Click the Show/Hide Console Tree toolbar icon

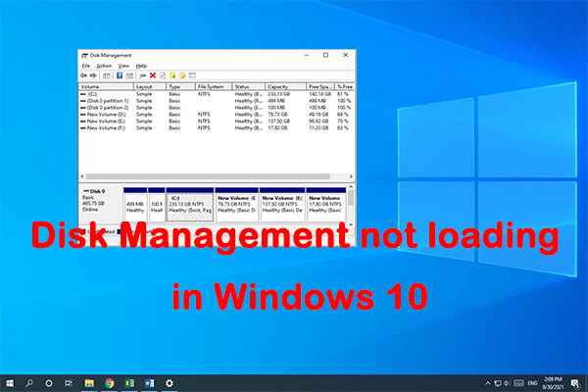[107, 75]
